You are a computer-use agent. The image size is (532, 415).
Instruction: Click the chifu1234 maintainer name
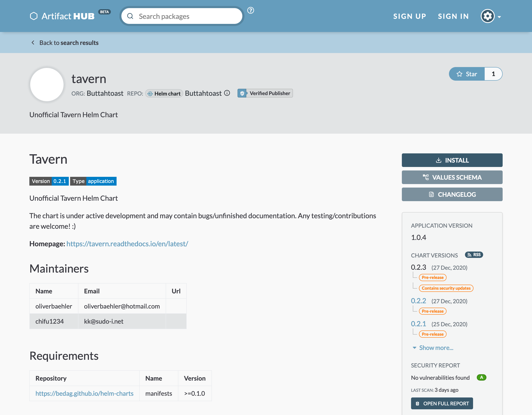(x=50, y=321)
